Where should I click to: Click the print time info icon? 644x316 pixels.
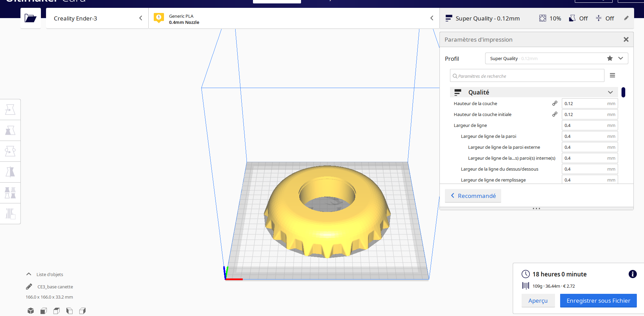pyautogui.click(x=632, y=274)
